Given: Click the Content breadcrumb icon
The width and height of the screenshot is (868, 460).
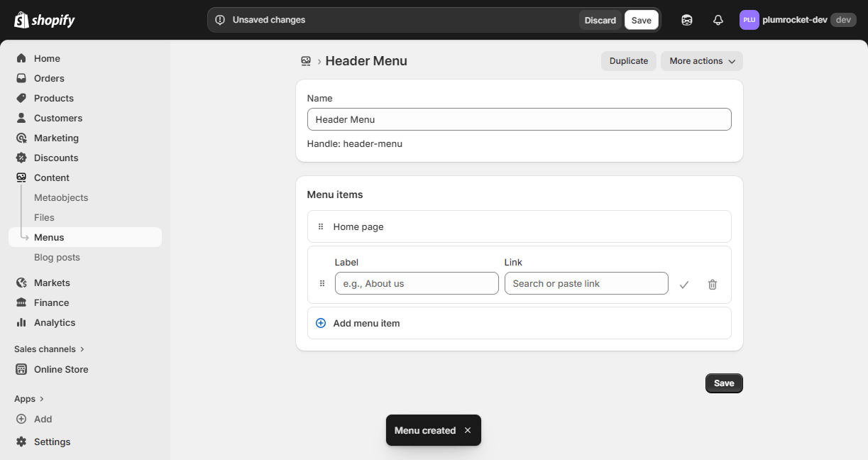Looking at the screenshot, I should tap(305, 61).
